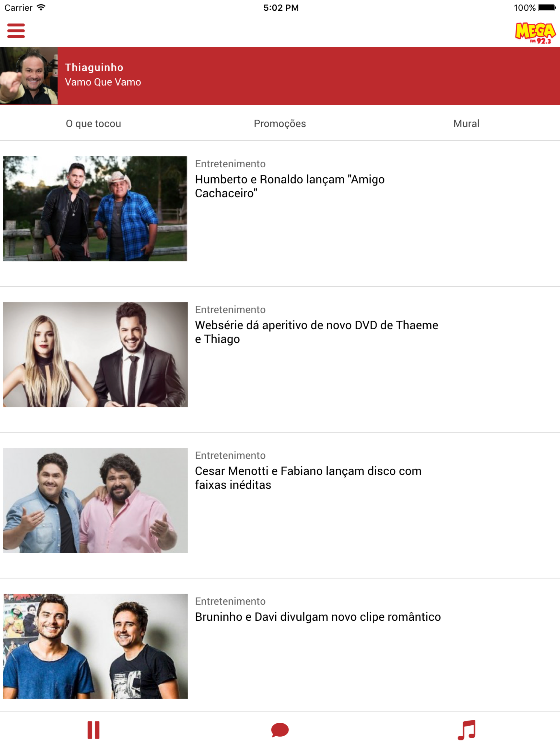560x747 pixels.
Task: Open Bruninho e Davi clipe headline
Action: pos(317,617)
